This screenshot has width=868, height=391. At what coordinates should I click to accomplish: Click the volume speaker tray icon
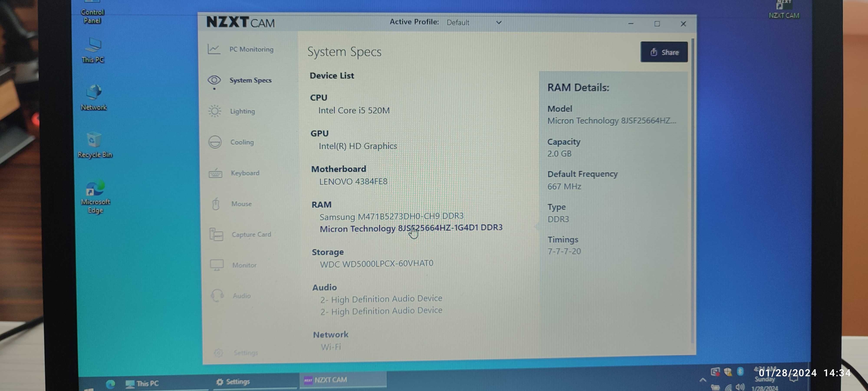(740, 387)
